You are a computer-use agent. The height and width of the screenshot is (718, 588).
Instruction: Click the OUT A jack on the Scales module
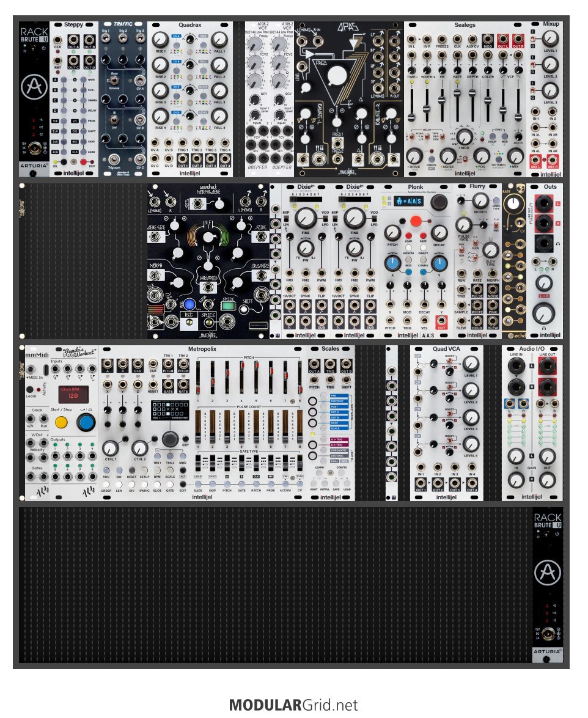[315, 365]
